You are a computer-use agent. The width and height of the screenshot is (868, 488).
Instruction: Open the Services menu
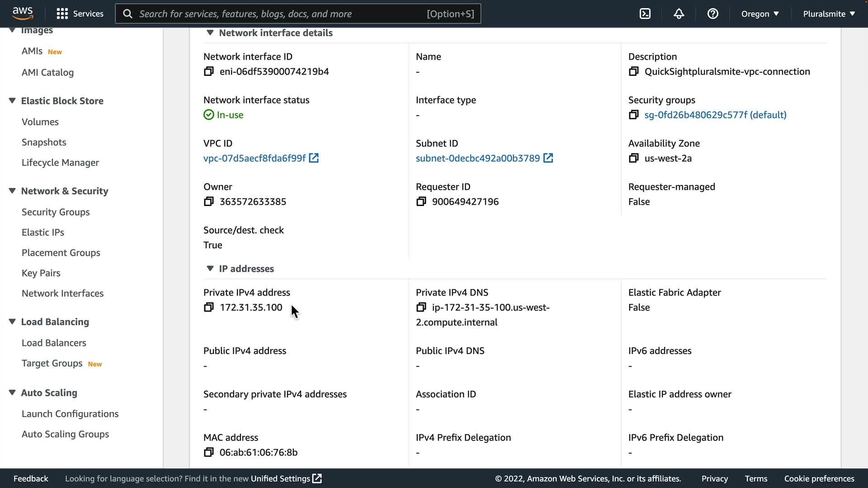[x=80, y=14]
